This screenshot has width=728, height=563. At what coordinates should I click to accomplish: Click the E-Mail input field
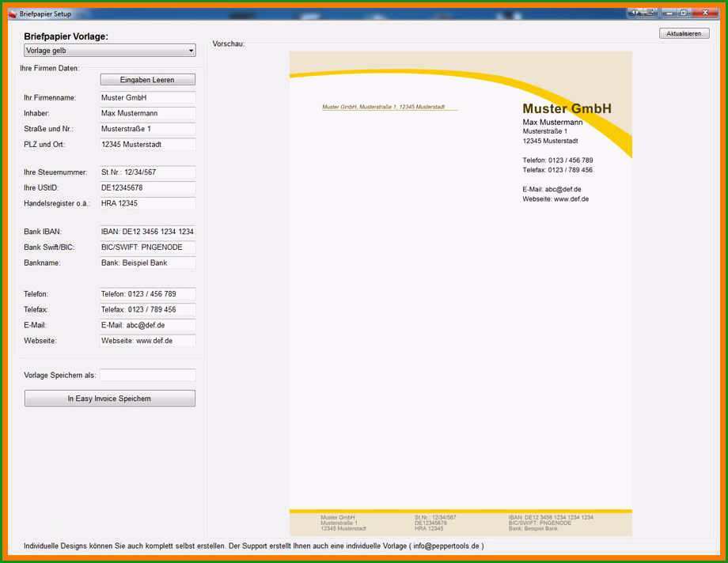[x=148, y=325]
